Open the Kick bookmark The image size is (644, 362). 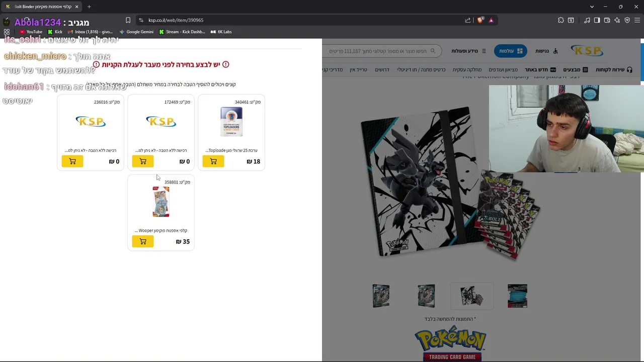[x=55, y=32]
